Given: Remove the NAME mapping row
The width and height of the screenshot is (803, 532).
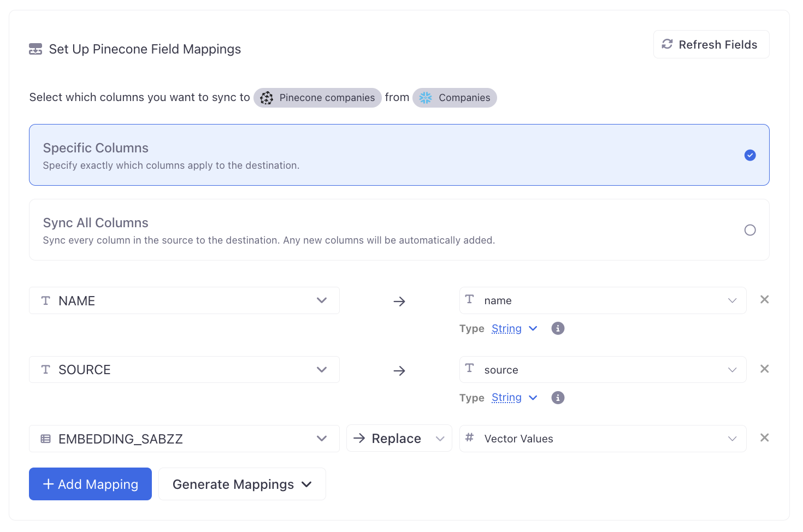Looking at the screenshot, I should pos(764,299).
